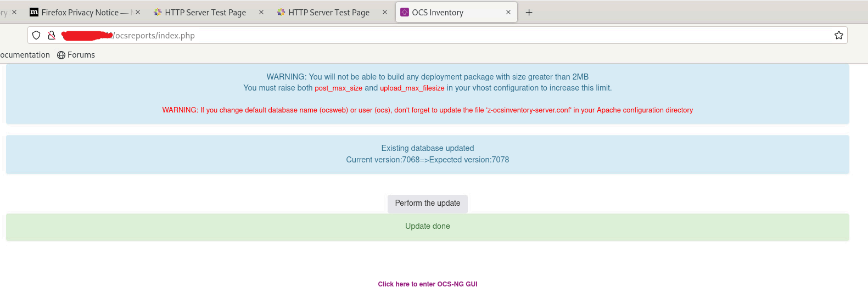Click the post_max_size red text
Image resolution: width=868 pixels, height=304 pixels.
point(338,88)
